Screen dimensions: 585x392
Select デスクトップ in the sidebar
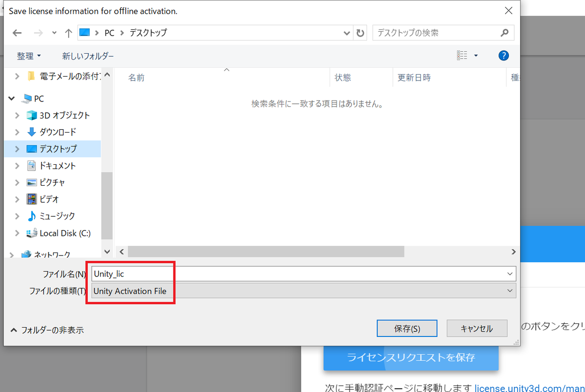[54, 149]
